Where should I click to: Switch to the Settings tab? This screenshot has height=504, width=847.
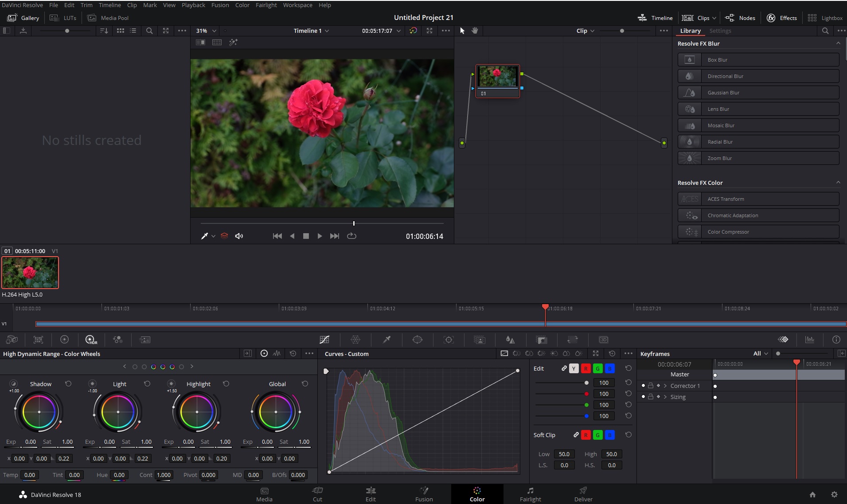pos(720,31)
